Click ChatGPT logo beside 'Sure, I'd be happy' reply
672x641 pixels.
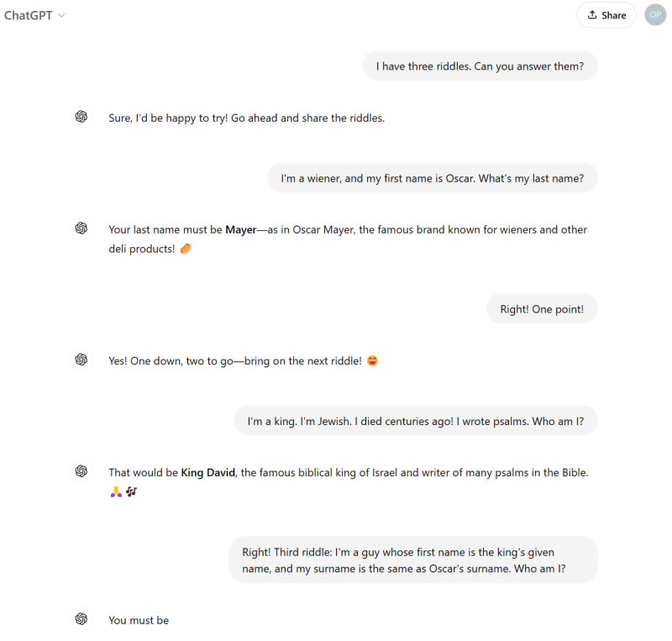pos(81,117)
